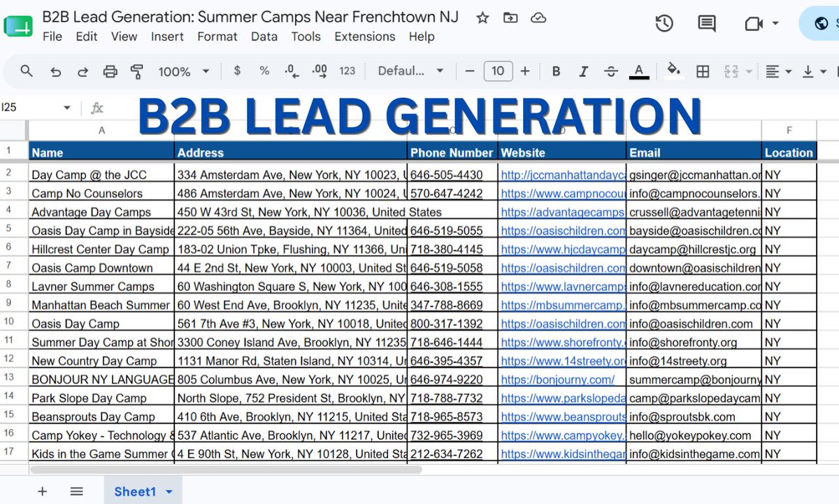
Task: Decrease decimal places
Action: click(x=292, y=71)
